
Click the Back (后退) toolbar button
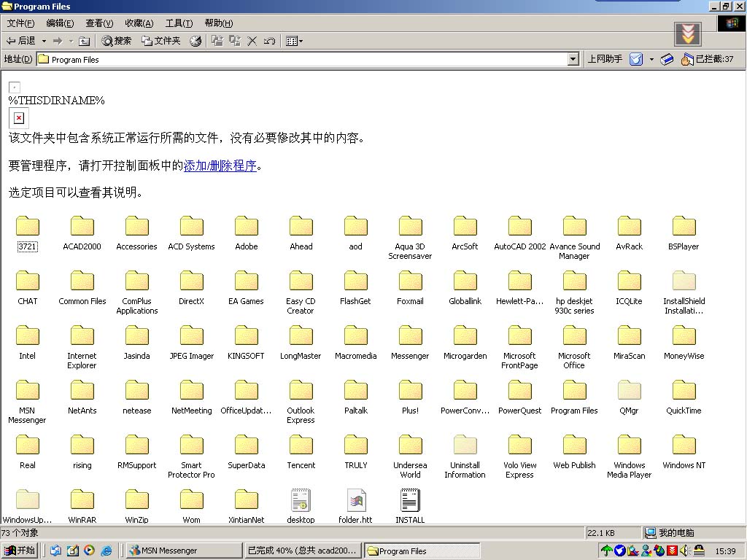tap(21, 41)
